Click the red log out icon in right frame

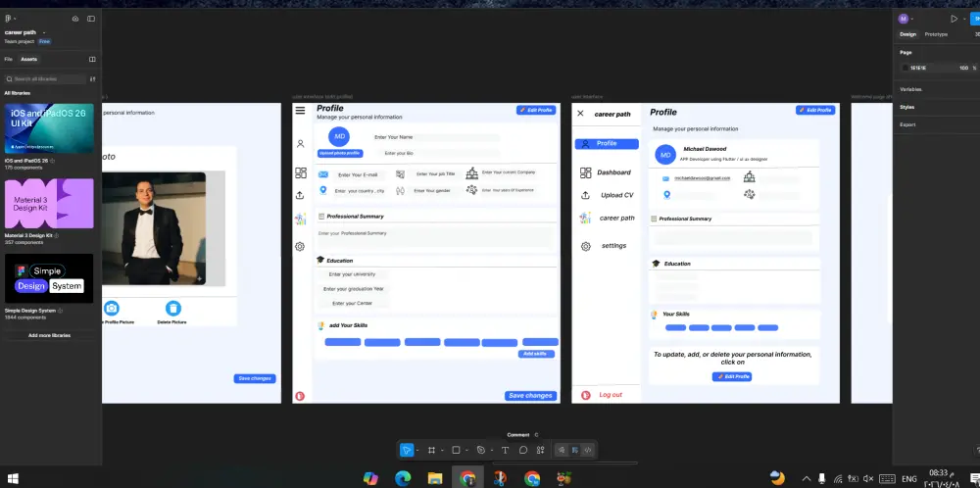click(586, 395)
